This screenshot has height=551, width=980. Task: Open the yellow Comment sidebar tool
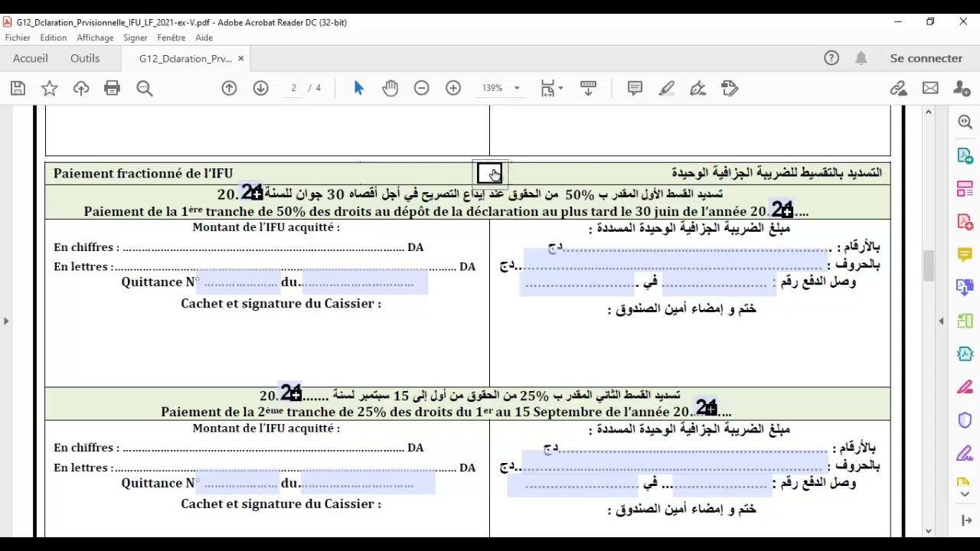point(965,254)
